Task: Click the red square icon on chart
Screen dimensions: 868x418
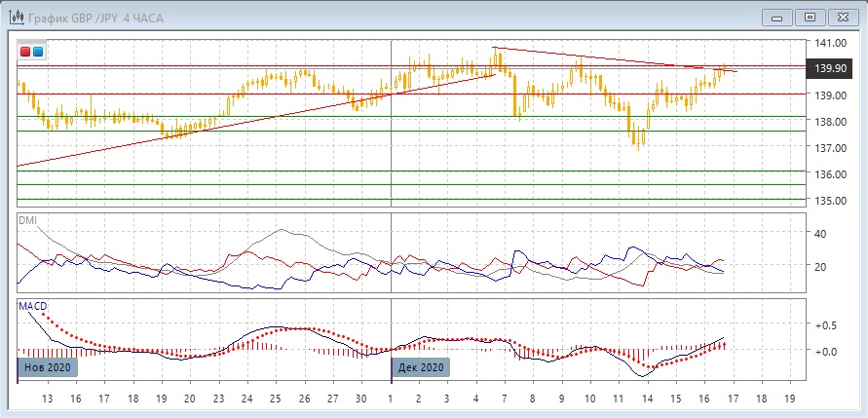Action: pyautogui.click(x=26, y=51)
